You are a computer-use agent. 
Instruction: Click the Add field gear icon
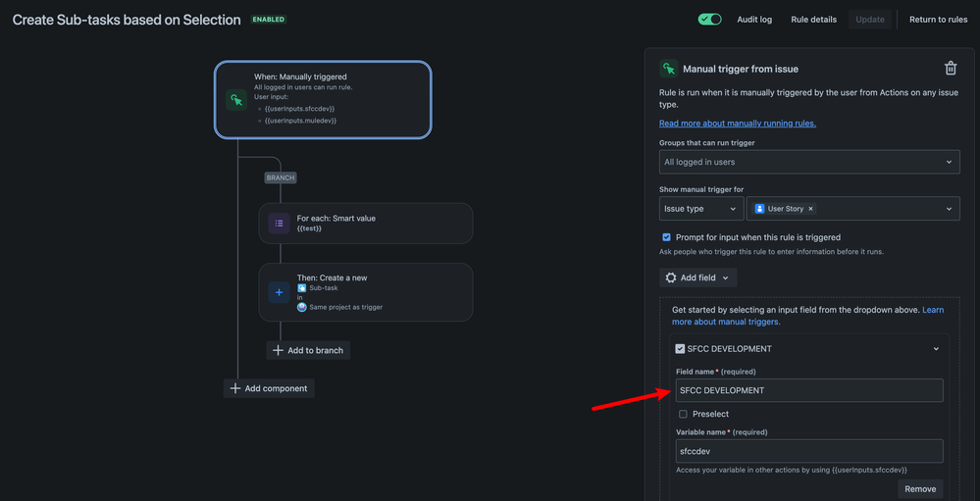(x=671, y=278)
